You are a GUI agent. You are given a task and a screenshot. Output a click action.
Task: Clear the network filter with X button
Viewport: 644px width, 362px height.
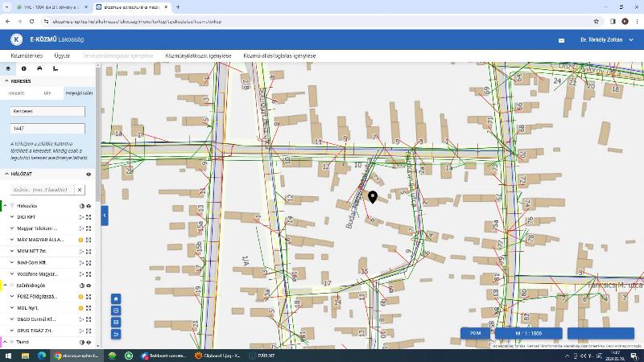(x=80, y=190)
